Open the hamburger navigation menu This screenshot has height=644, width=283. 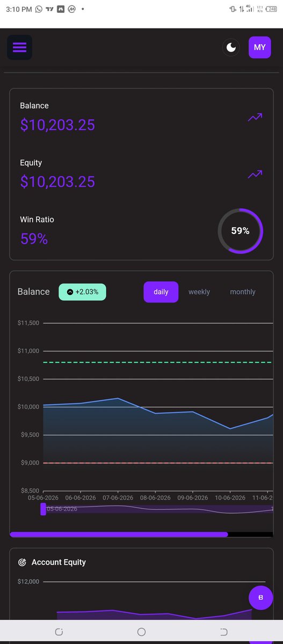(19, 47)
